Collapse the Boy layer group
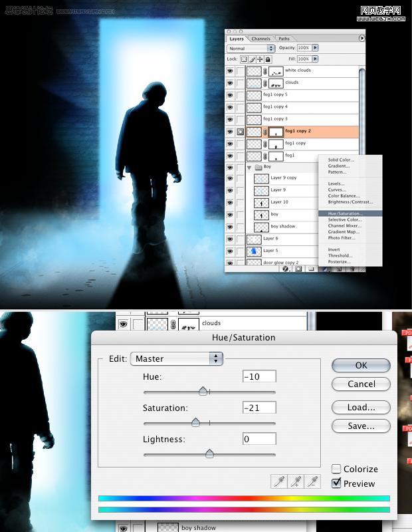412x532 pixels. click(x=249, y=167)
